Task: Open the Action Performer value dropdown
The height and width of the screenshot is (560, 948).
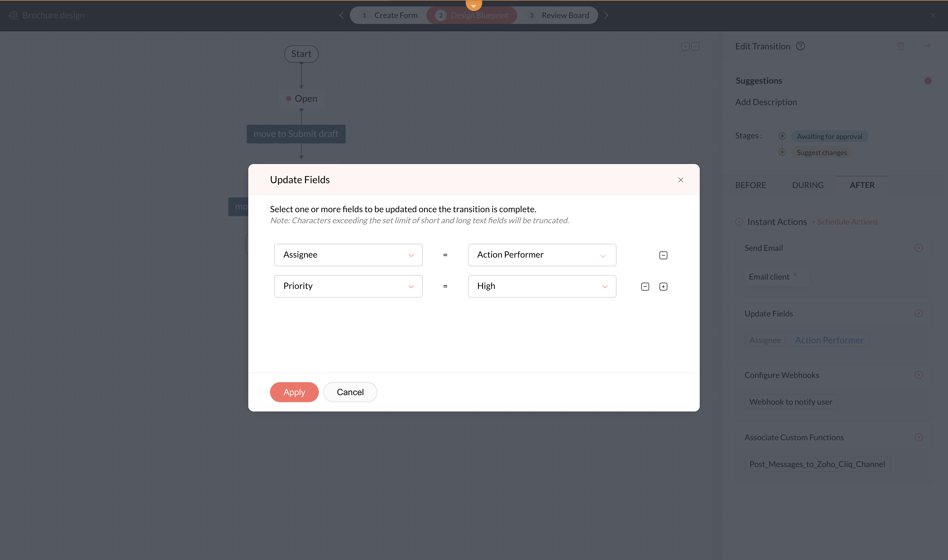Action: click(542, 255)
